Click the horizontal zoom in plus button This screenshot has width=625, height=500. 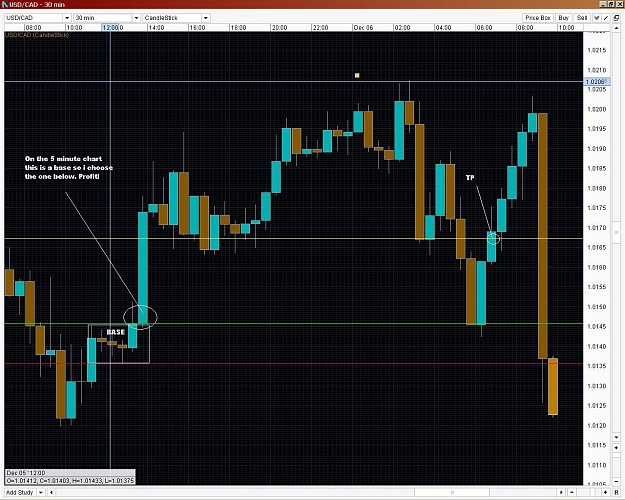(x=605, y=492)
